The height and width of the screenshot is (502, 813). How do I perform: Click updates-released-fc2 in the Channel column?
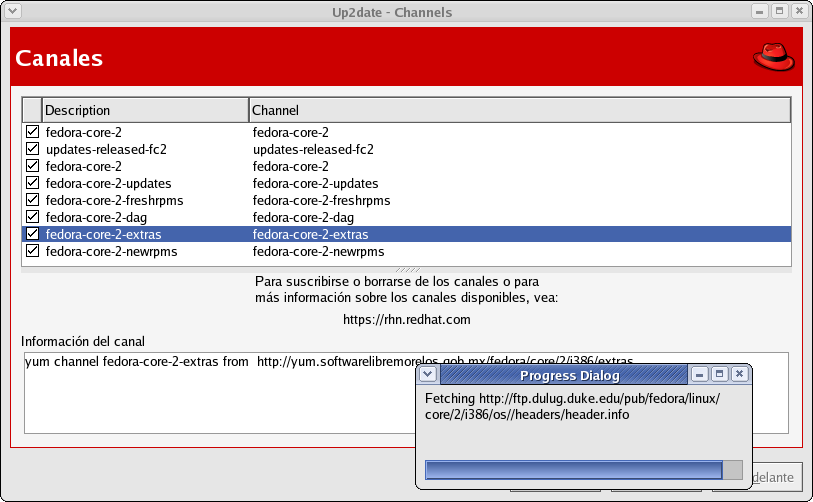click(313, 149)
